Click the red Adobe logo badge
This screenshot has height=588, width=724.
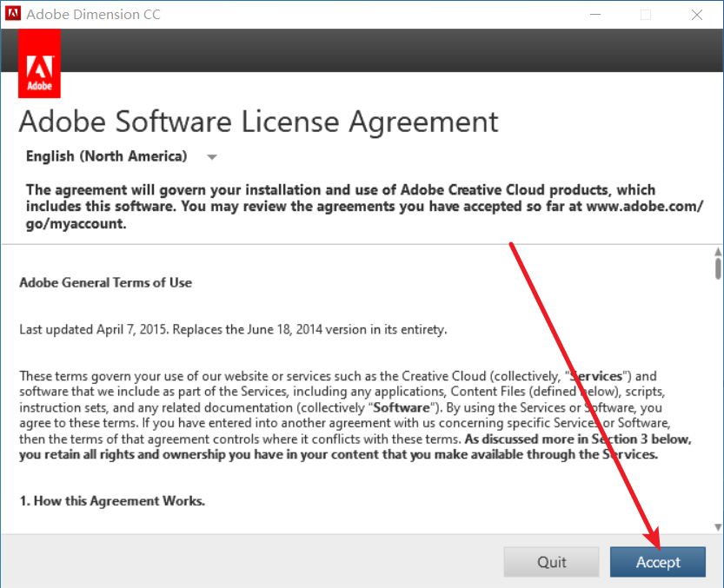pyautogui.click(x=39, y=63)
